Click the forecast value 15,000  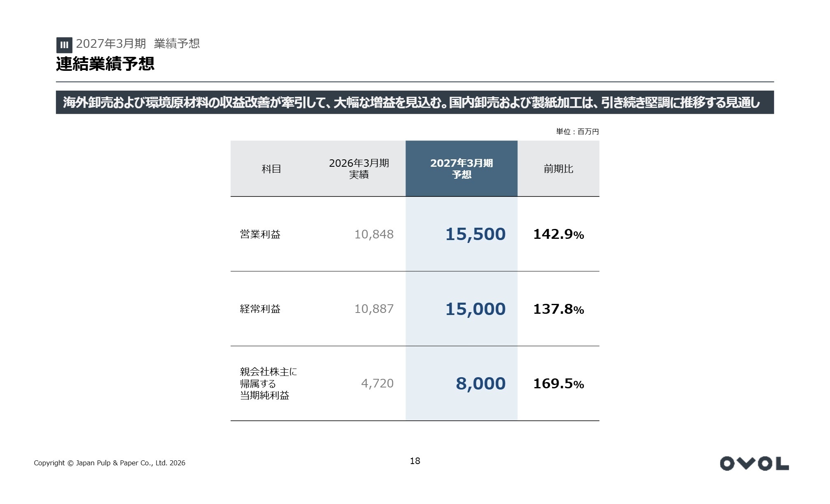[476, 309]
